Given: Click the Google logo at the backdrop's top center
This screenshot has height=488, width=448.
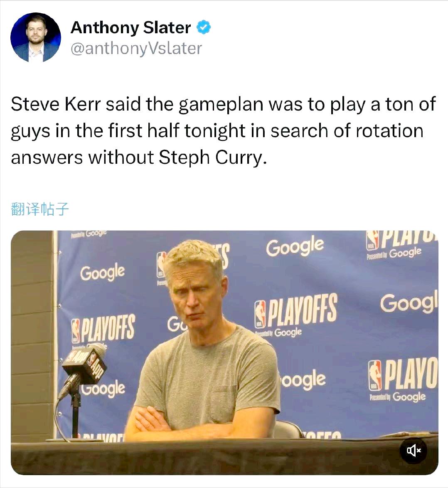Looking at the screenshot, I should click(x=295, y=246).
